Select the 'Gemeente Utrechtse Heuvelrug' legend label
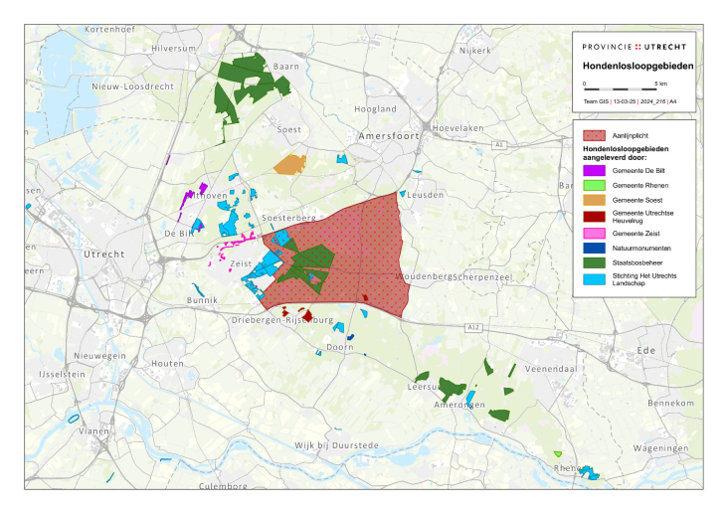The width and height of the screenshot is (728, 514). [x=643, y=217]
